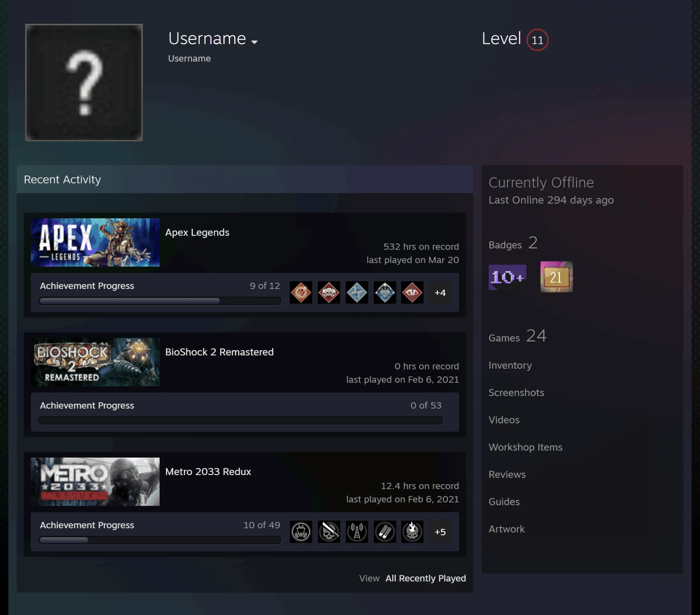Open the 10+ years of service badge
The image size is (700, 615).
507,277
